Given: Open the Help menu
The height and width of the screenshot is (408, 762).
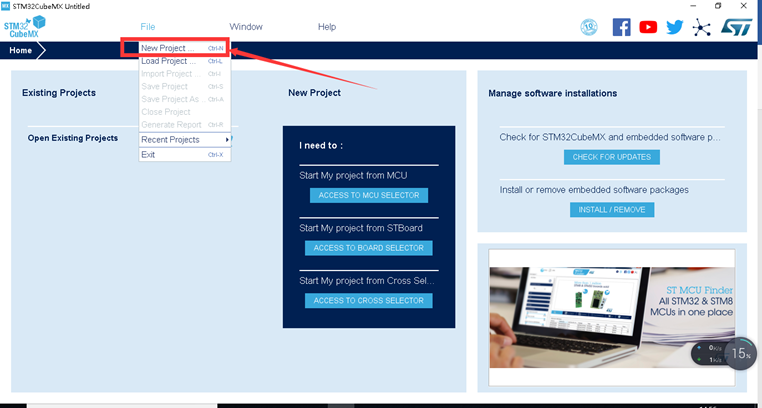Looking at the screenshot, I should coord(327,27).
